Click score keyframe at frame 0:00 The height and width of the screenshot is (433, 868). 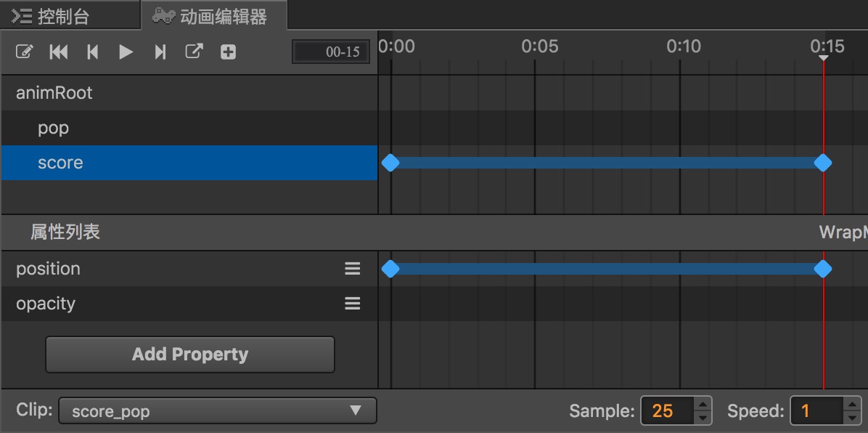(390, 163)
